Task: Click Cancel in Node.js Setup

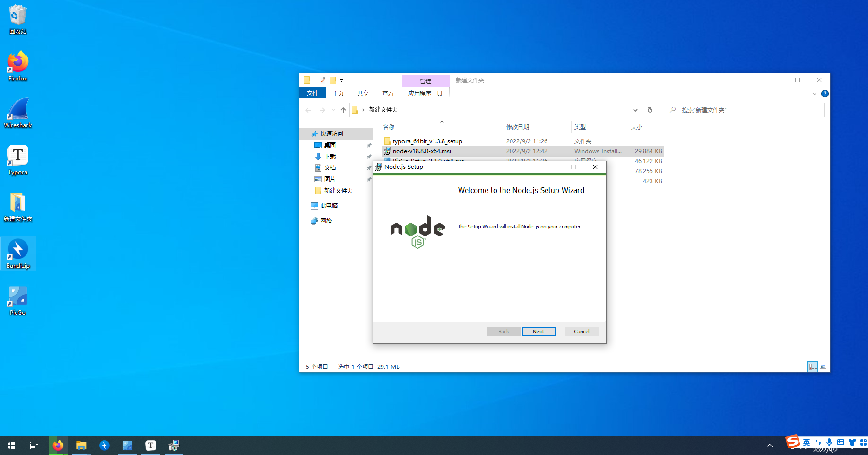Action: point(582,332)
